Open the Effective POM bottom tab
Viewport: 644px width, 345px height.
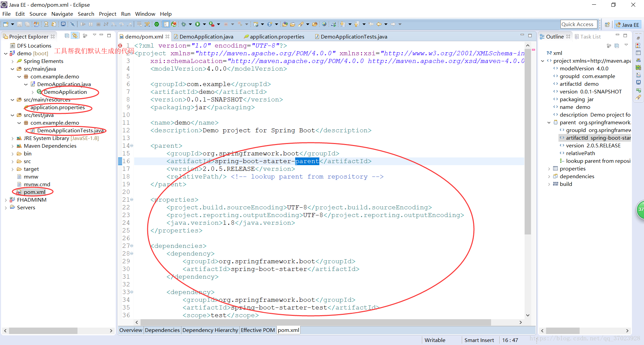click(x=258, y=330)
